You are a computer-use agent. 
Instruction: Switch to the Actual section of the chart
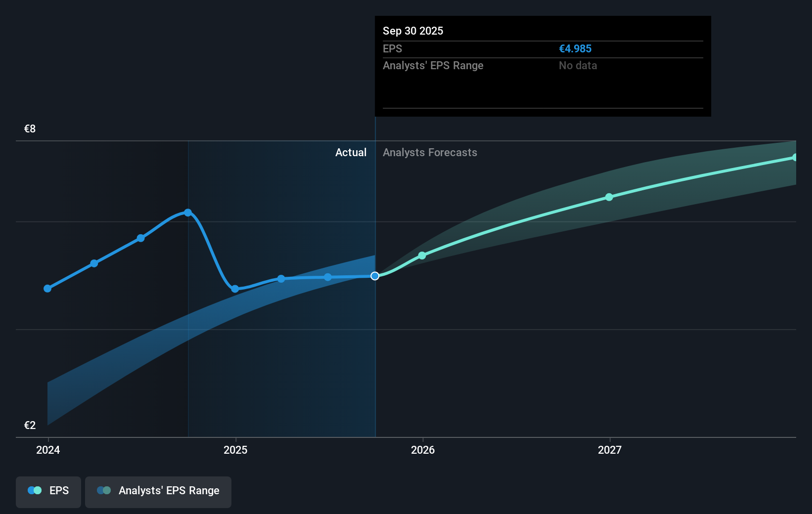[x=351, y=153]
